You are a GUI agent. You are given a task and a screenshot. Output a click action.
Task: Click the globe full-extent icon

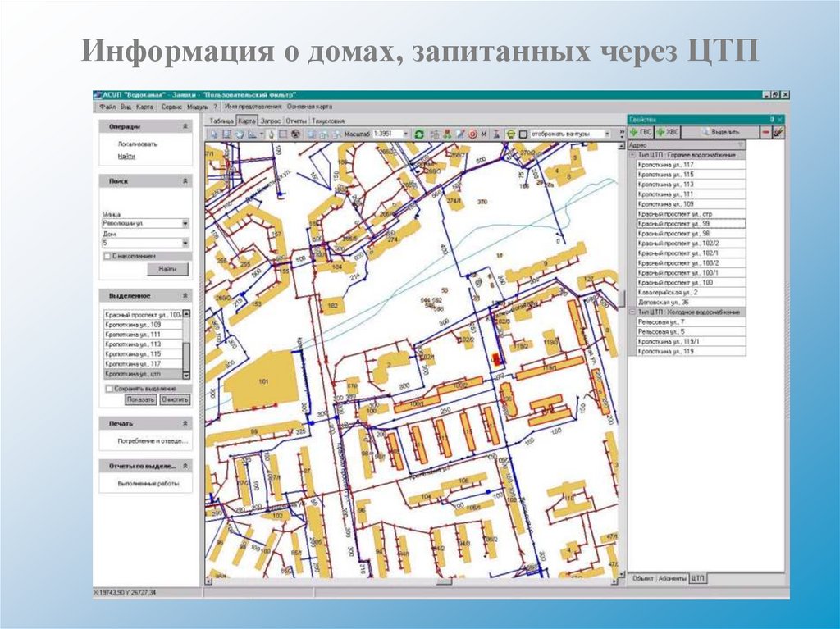[294, 133]
